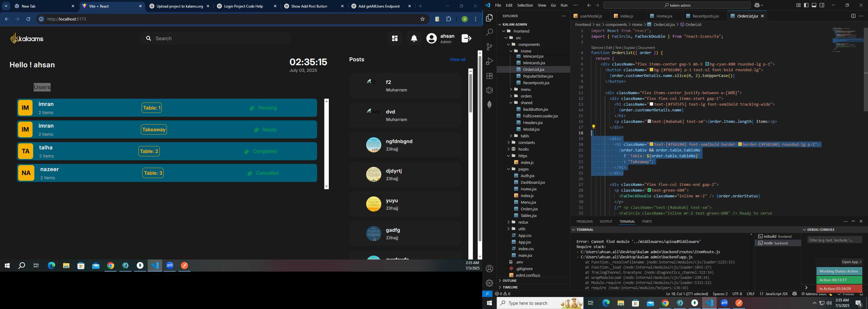Open the ngfdnbgnd post card
Viewport: 868px width, 309px height.
(405, 145)
